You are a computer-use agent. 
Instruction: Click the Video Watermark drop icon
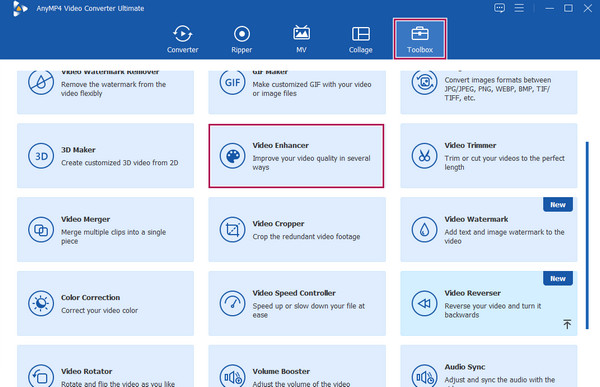coord(424,230)
